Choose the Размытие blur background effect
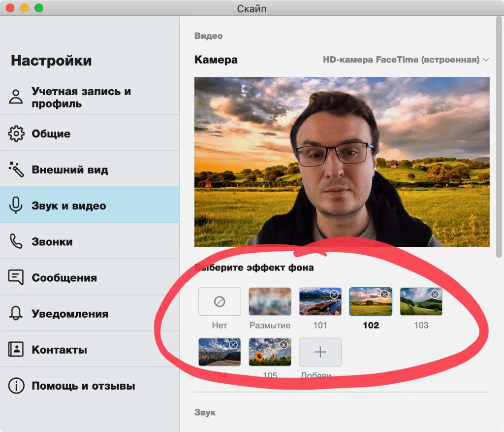This screenshot has height=432, width=504. (270, 301)
